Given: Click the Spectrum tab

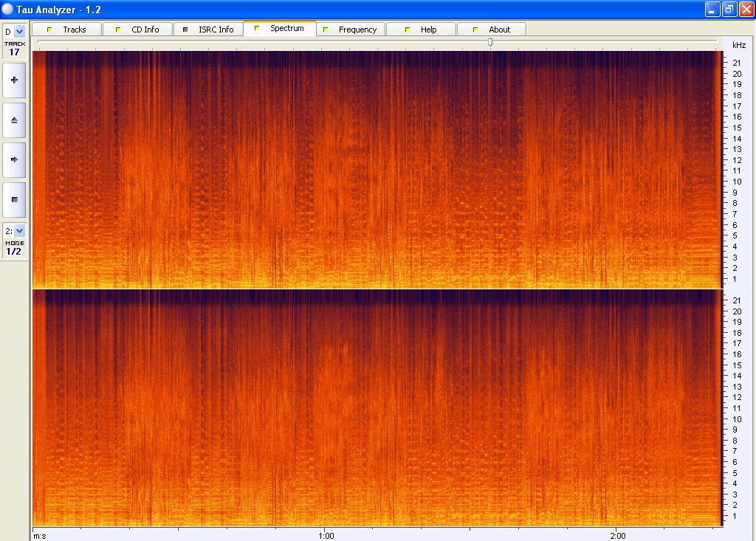Looking at the screenshot, I should [x=286, y=29].
